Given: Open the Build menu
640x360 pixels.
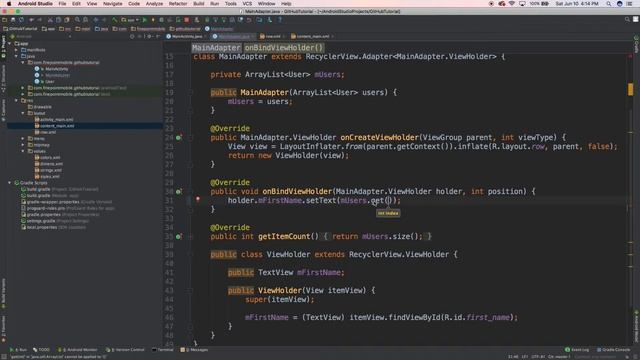Looking at the screenshot, I should (199, 4).
